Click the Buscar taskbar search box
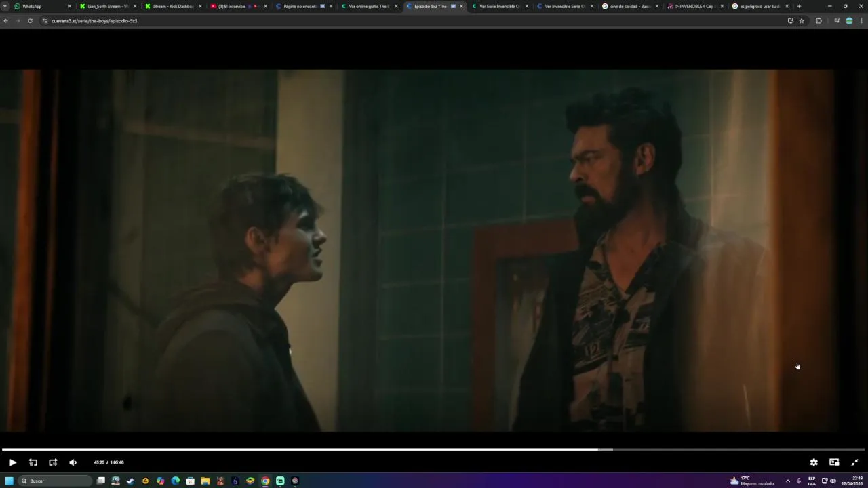The height and width of the screenshot is (488, 868). click(56, 481)
